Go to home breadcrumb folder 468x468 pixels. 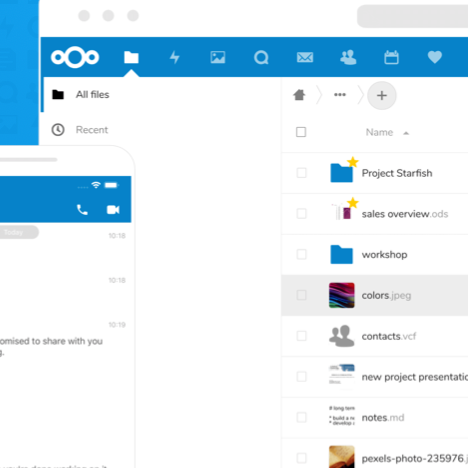pyautogui.click(x=299, y=95)
